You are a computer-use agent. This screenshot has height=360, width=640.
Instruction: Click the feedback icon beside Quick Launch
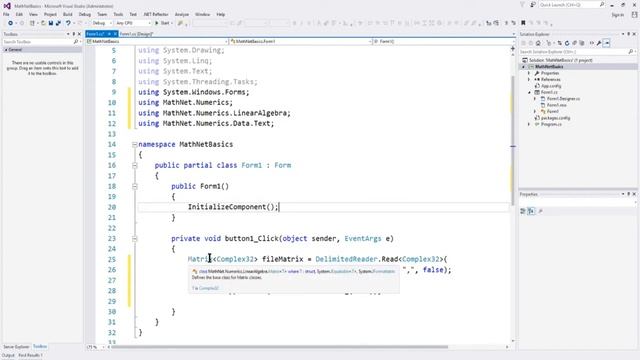pyautogui.click(x=533, y=4)
